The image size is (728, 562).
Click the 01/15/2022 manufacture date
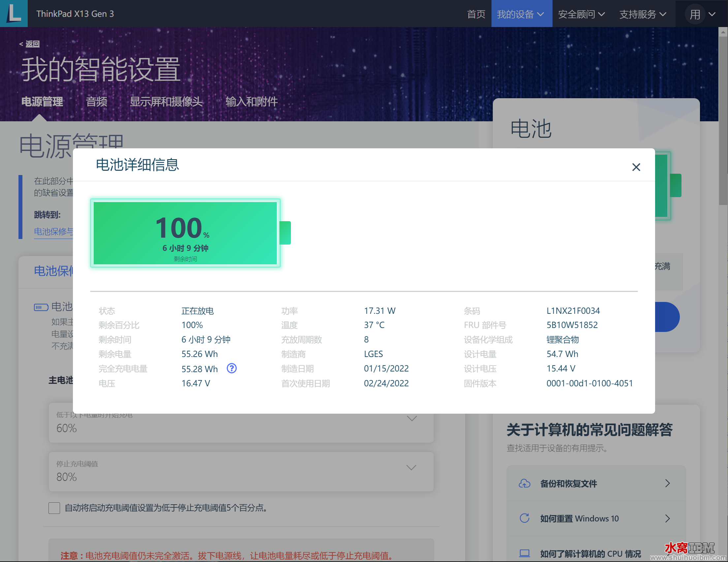[x=386, y=369]
